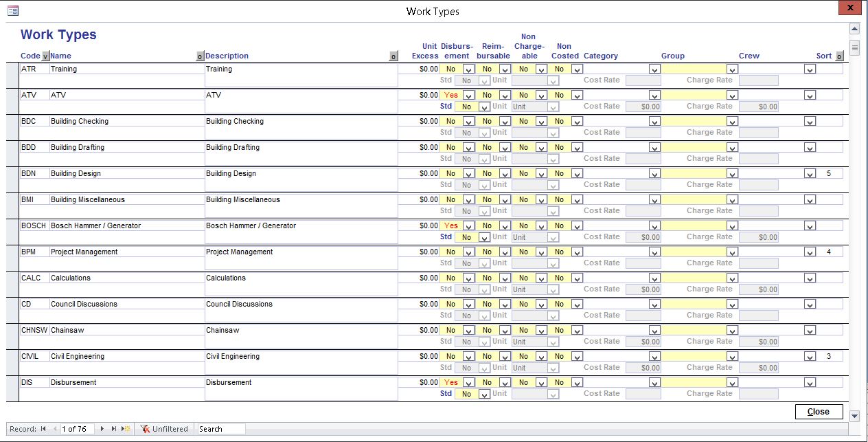
Task: Open Category dropdown for Training row
Action: 654,69
